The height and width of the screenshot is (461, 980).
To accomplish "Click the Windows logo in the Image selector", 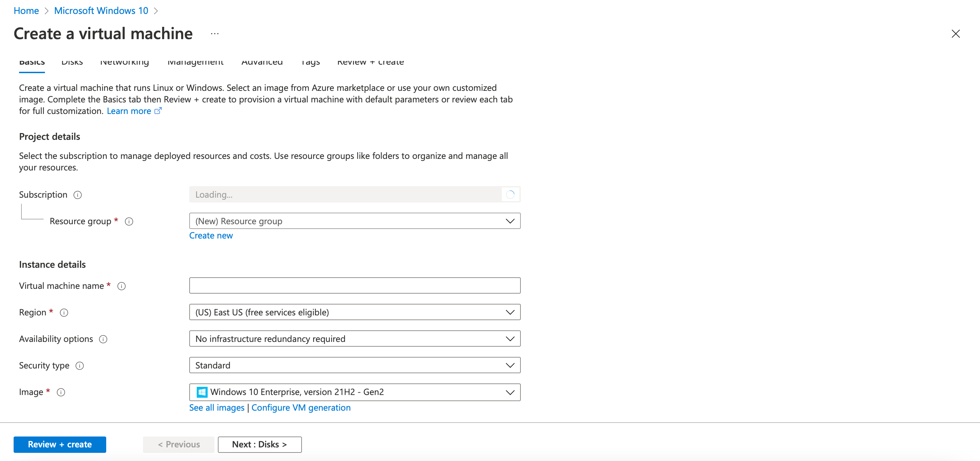I will [x=201, y=392].
